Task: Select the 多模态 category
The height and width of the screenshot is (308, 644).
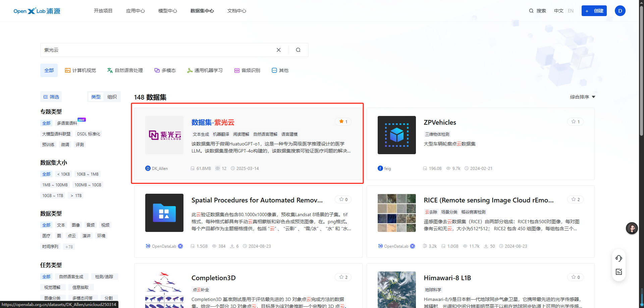Action: [165, 70]
